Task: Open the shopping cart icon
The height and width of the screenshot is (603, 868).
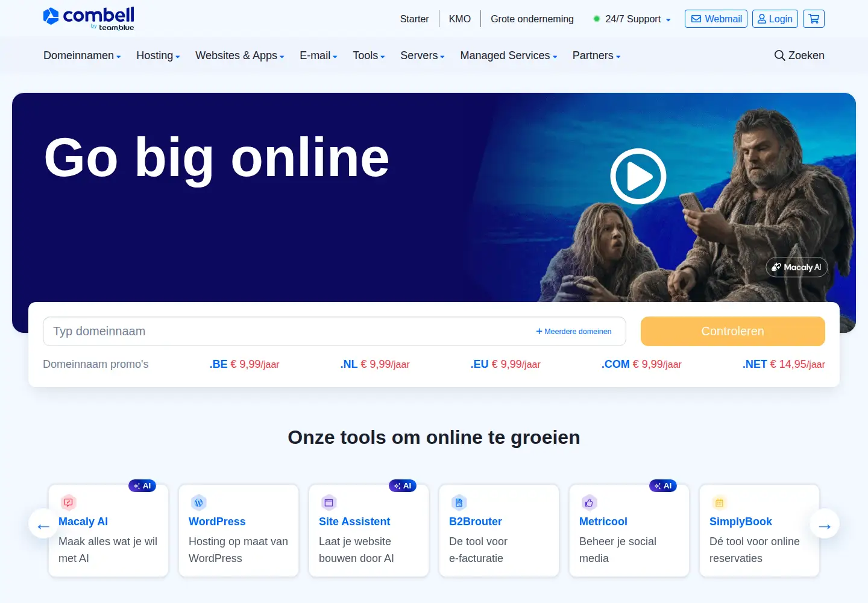Action: coord(814,19)
